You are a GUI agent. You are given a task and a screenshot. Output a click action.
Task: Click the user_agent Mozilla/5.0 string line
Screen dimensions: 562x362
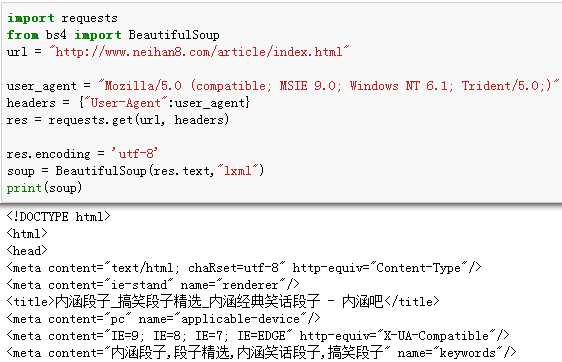[282, 86]
